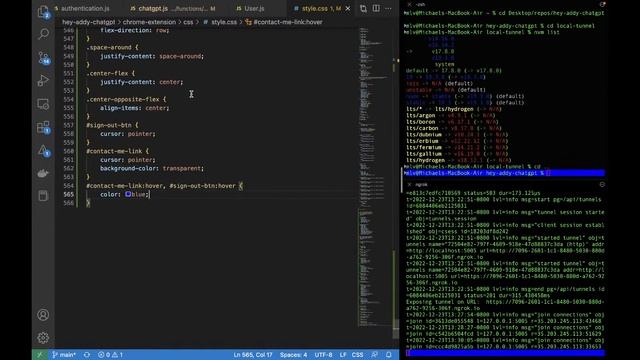Open the Docker view in activity bar
640x360 pixels.
click(x=43, y=173)
